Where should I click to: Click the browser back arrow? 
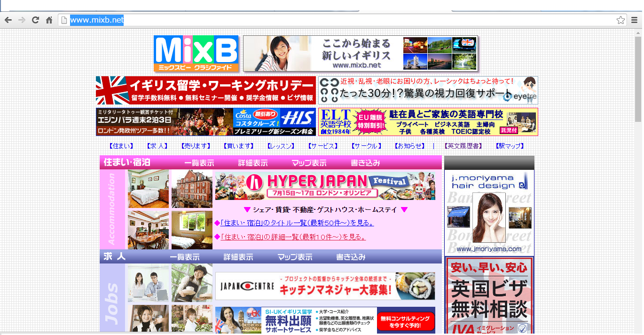tap(8, 20)
